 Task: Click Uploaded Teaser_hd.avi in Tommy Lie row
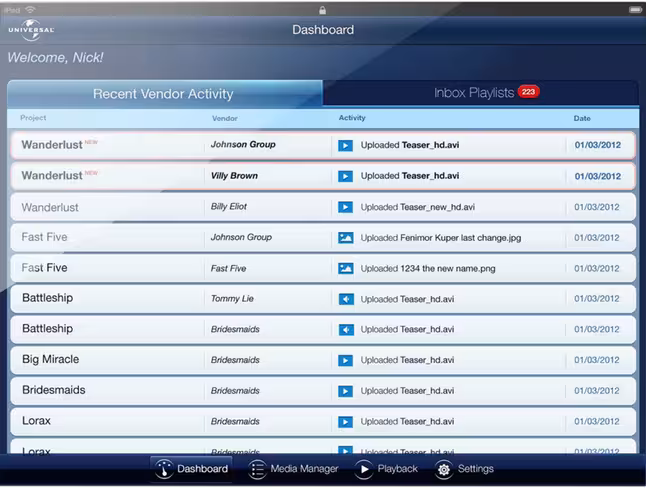click(407, 299)
